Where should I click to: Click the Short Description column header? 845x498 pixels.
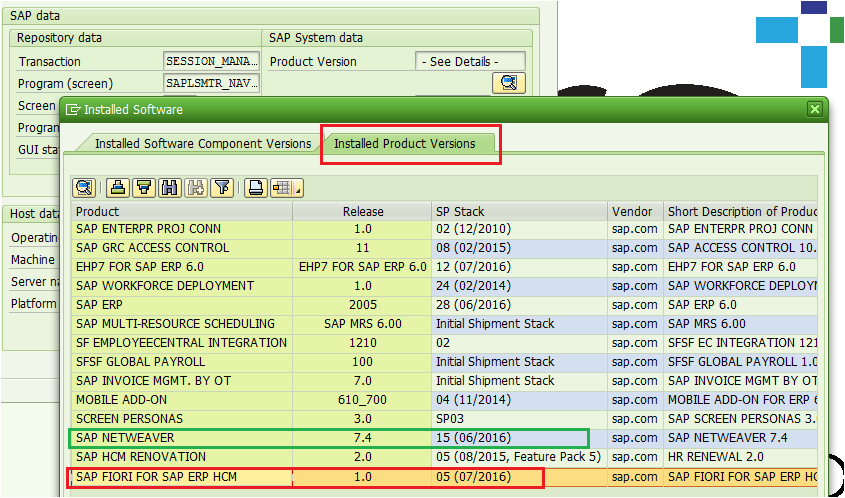tap(741, 211)
